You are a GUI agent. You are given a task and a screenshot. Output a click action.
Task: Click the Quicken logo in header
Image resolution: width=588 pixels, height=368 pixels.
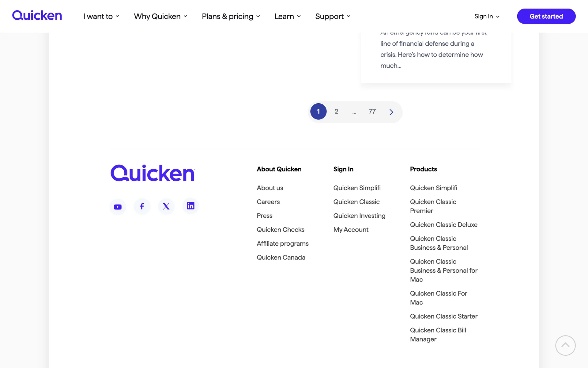[37, 16]
